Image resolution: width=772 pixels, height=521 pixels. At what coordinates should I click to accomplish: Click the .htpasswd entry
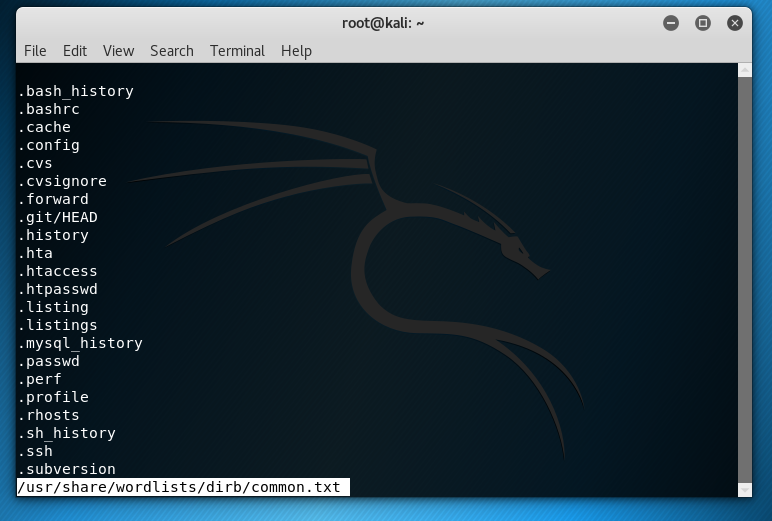click(x=58, y=289)
